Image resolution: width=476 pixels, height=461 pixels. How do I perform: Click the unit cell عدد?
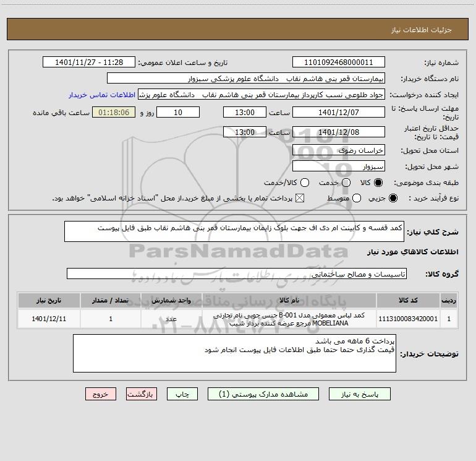pyautogui.click(x=171, y=319)
